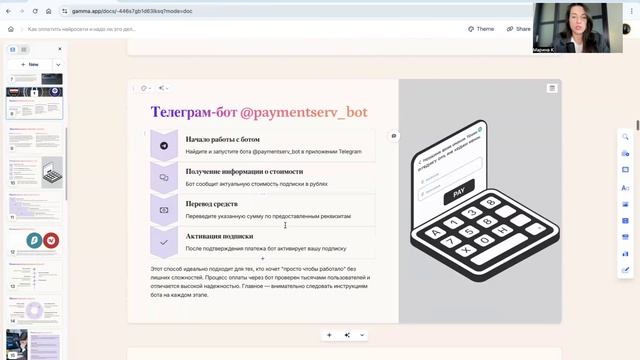
Task: Open Gamma home via house icon
Action: [x=11, y=29]
